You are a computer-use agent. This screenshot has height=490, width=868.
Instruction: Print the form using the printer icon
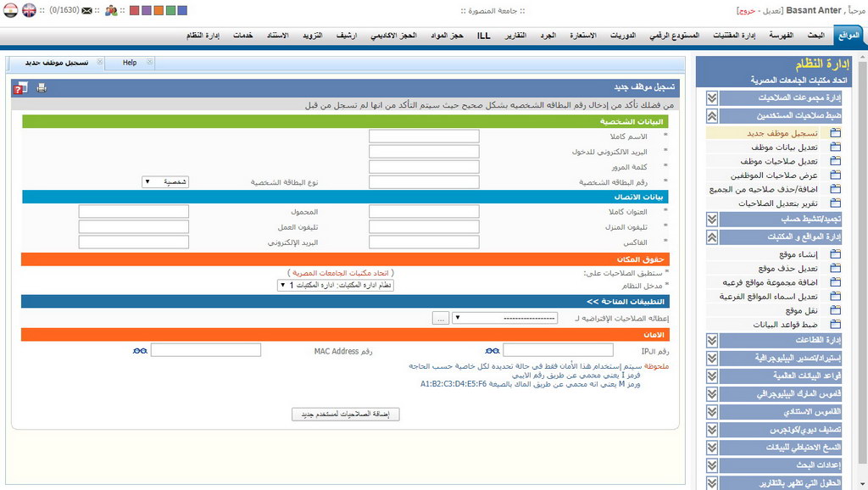42,87
